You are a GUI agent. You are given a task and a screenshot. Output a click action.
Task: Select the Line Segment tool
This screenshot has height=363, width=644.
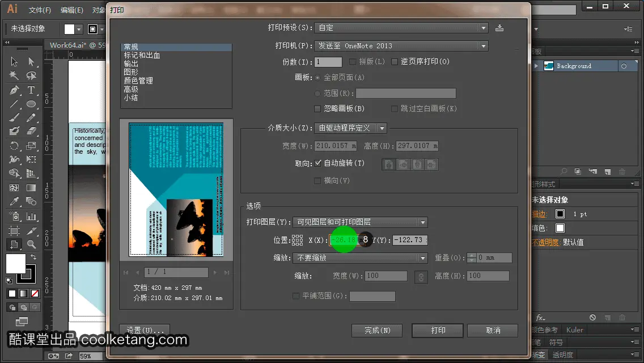(14, 104)
